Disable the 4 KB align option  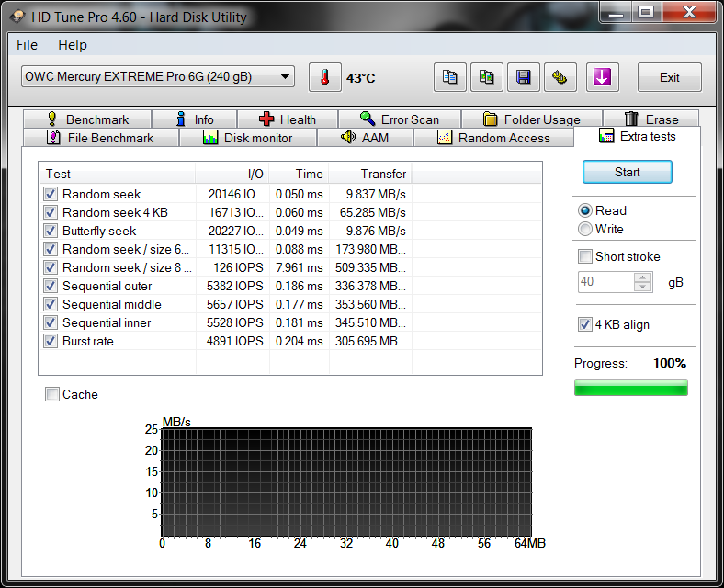(x=585, y=324)
